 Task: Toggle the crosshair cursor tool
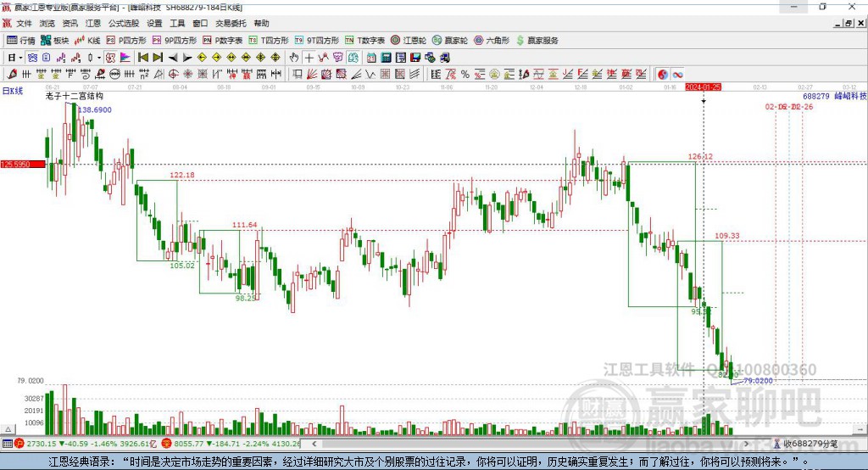click(309, 58)
